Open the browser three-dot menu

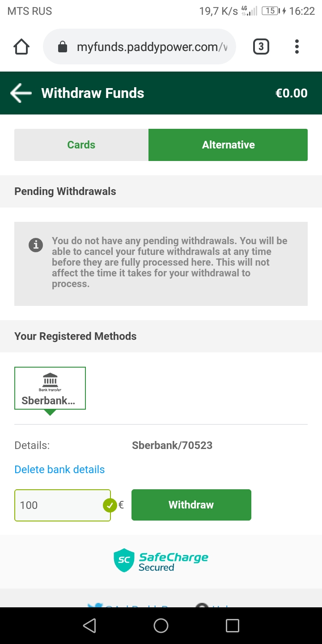coord(297,47)
